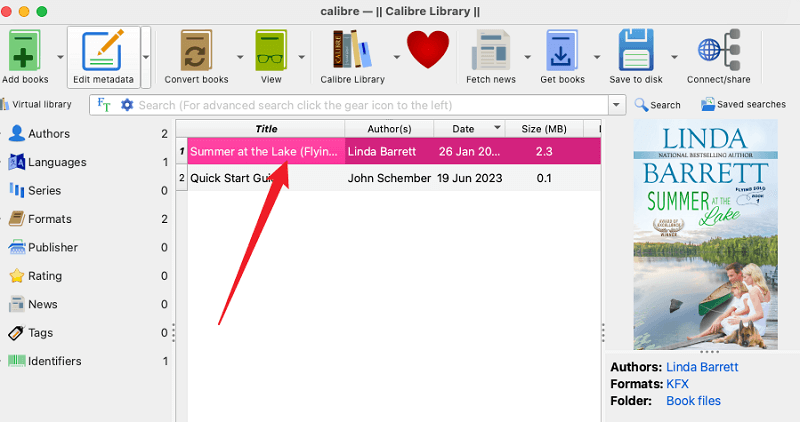Image resolution: width=800 pixels, height=422 pixels.
Task: Open Saved searches
Action: point(743,105)
